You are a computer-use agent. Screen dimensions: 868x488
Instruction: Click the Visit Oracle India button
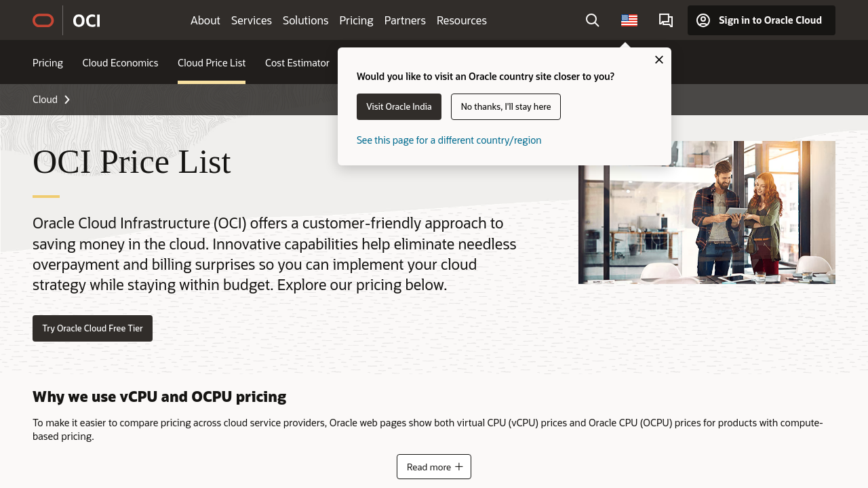pos(399,106)
